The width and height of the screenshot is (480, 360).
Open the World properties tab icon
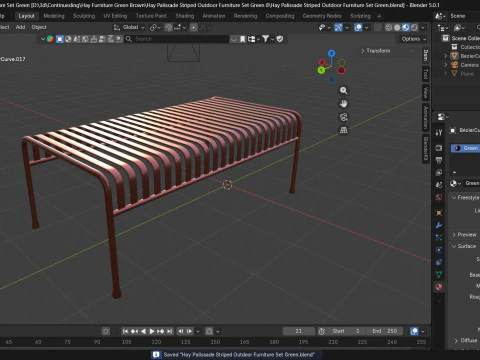tap(439, 197)
